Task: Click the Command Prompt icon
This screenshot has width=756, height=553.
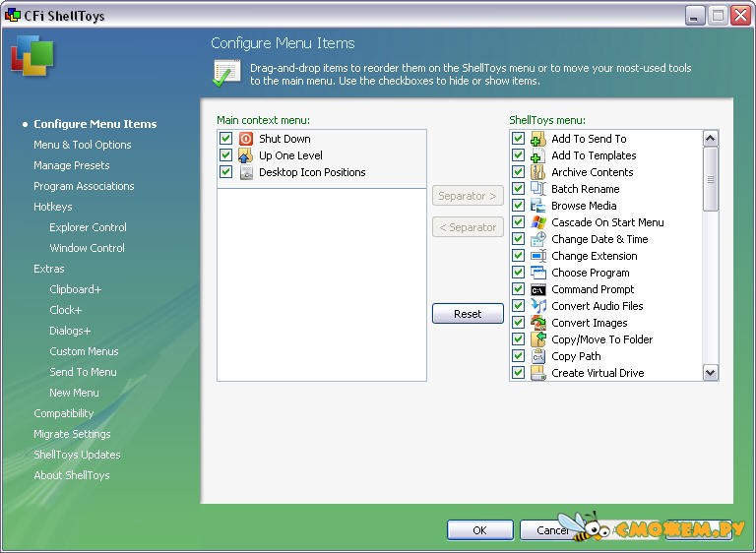Action: pyautogui.click(x=538, y=289)
